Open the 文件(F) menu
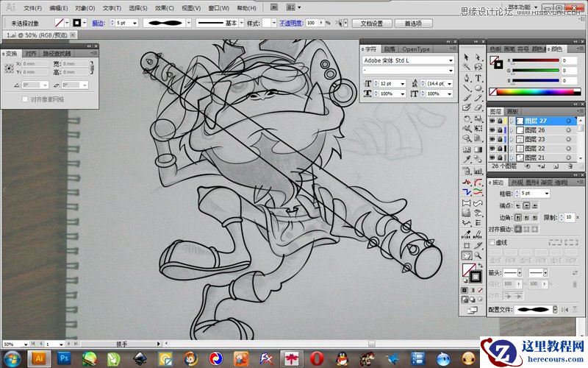588x368 pixels. tap(32, 7)
